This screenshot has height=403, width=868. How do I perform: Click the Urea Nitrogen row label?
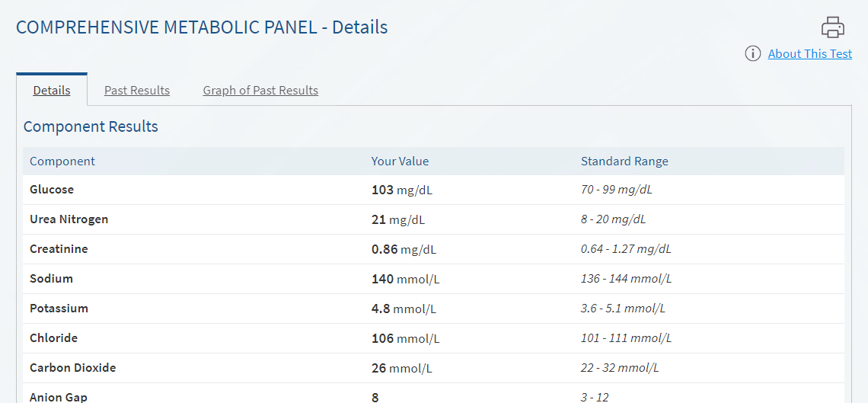tap(69, 219)
